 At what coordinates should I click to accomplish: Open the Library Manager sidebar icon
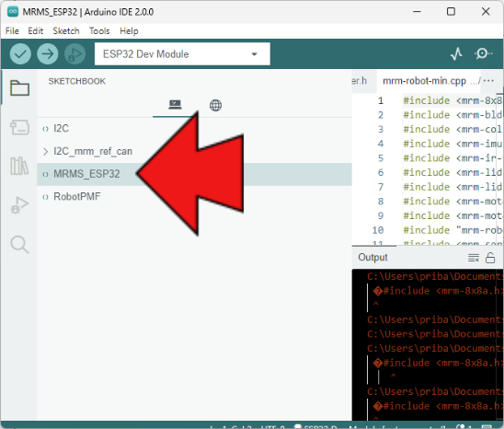19,166
